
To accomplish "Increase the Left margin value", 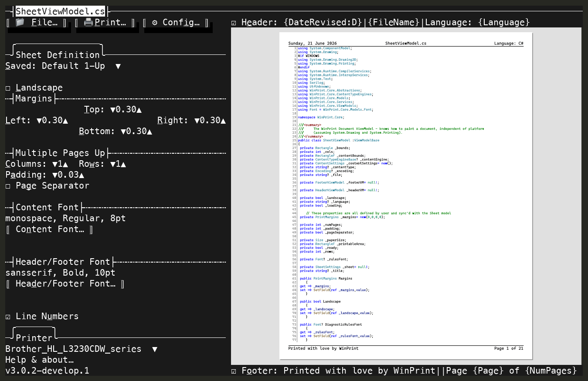I will pyautogui.click(x=65, y=121).
